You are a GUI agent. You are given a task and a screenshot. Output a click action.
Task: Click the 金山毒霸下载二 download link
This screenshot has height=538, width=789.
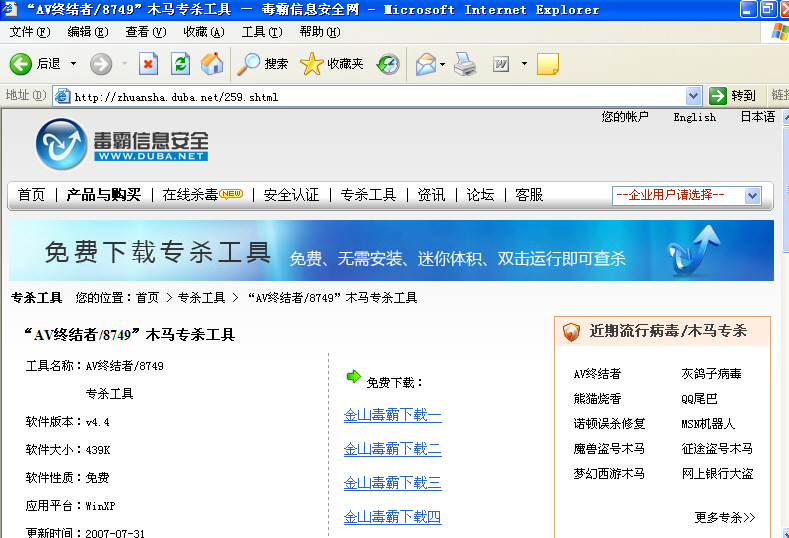pos(392,449)
